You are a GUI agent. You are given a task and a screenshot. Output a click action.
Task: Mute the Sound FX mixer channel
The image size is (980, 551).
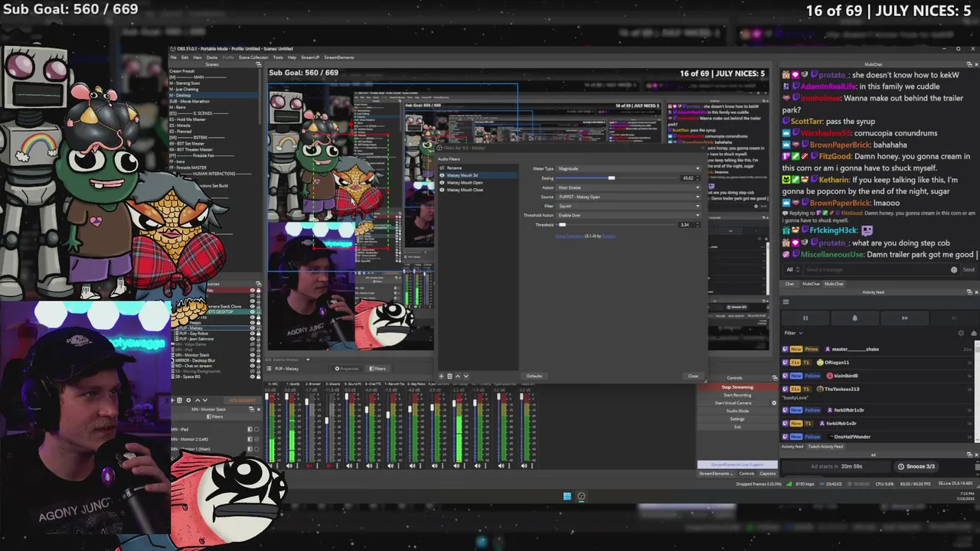click(349, 465)
